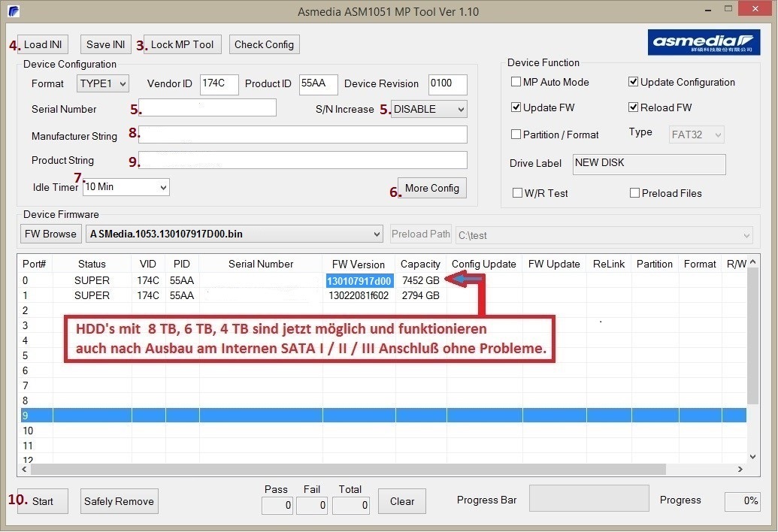This screenshot has width=778, height=532.
Task: Open the Format TYPE1 dropdown
Action: point(103,83)
